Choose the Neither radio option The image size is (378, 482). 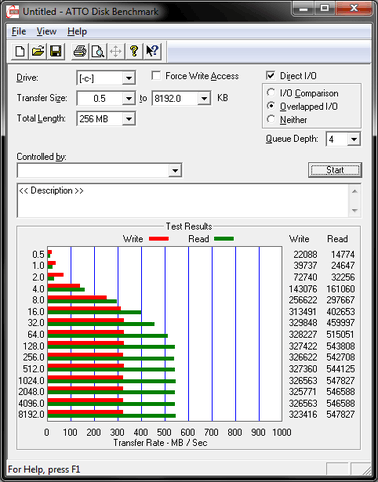271,119
